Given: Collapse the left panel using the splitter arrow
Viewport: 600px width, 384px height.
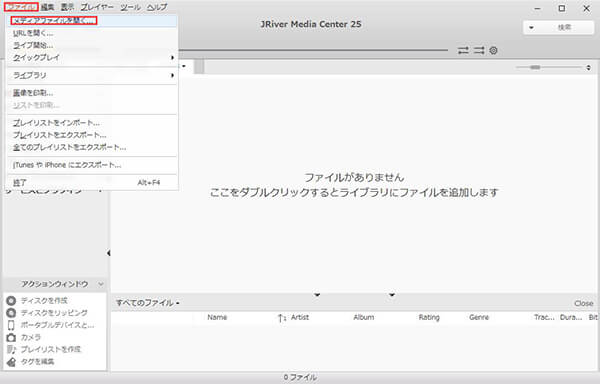Looking at the screenshot, I should (x=109, y=253).
